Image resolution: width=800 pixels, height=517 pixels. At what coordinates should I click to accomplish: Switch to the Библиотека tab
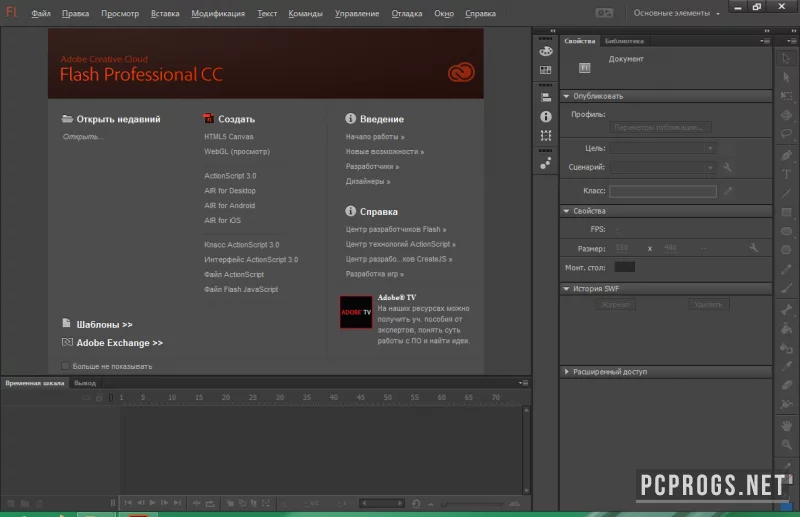pos(624,41)
